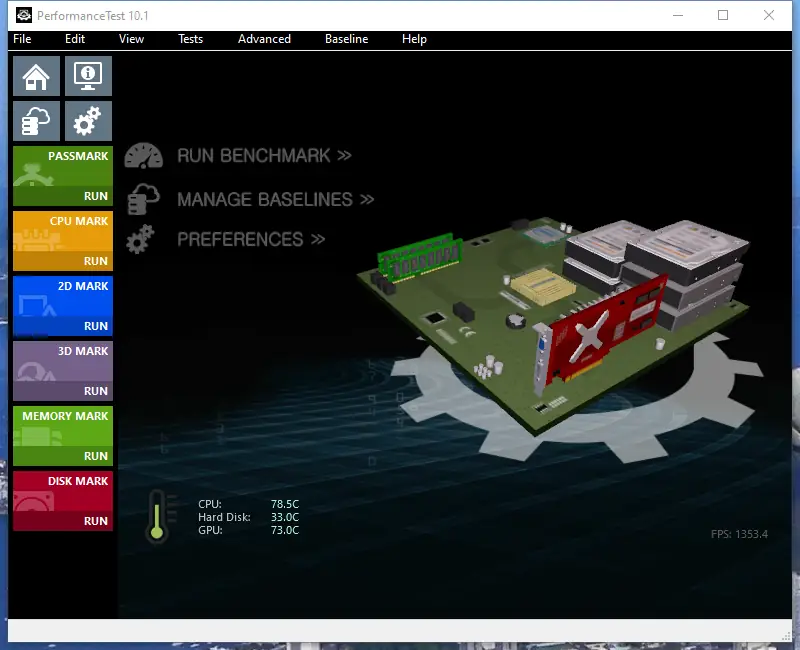Click the CPU temperature value 78.5C
800x650 pixels.
(x=285, y=504)
